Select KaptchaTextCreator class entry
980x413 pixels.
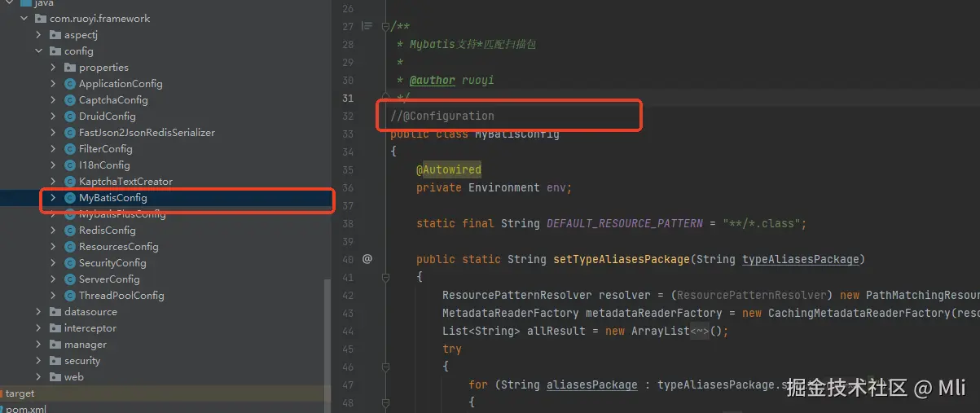pos(125,181)
